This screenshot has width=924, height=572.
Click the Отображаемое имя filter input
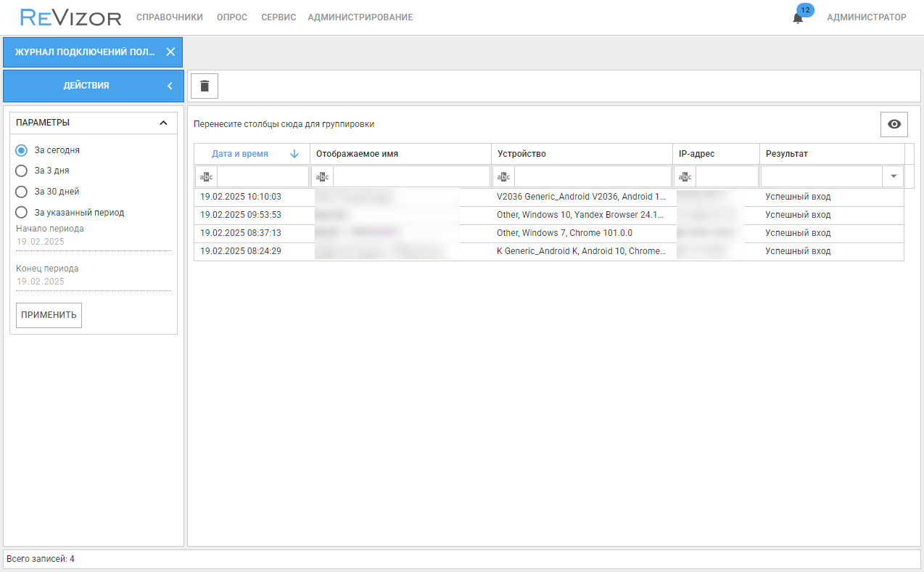[412, 176]
